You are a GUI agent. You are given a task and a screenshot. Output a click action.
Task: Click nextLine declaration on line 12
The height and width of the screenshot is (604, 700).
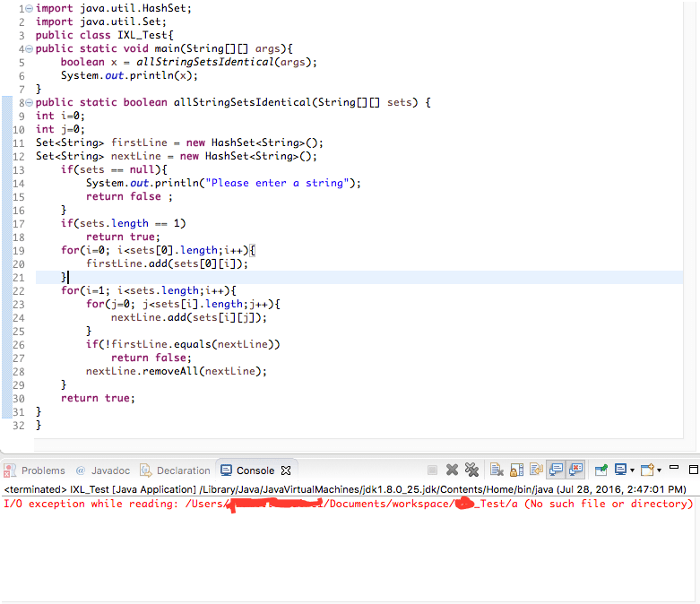pyautogui.click(x=177, y=156)
